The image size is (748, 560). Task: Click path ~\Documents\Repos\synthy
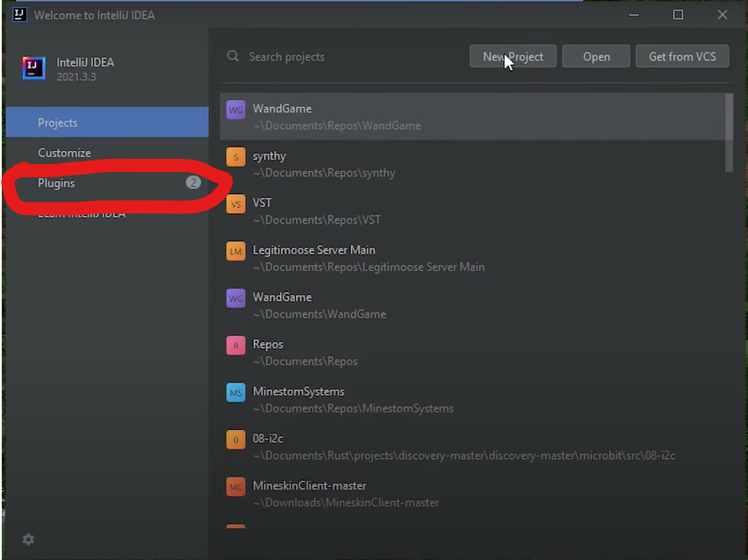click(x=324, y=173)
